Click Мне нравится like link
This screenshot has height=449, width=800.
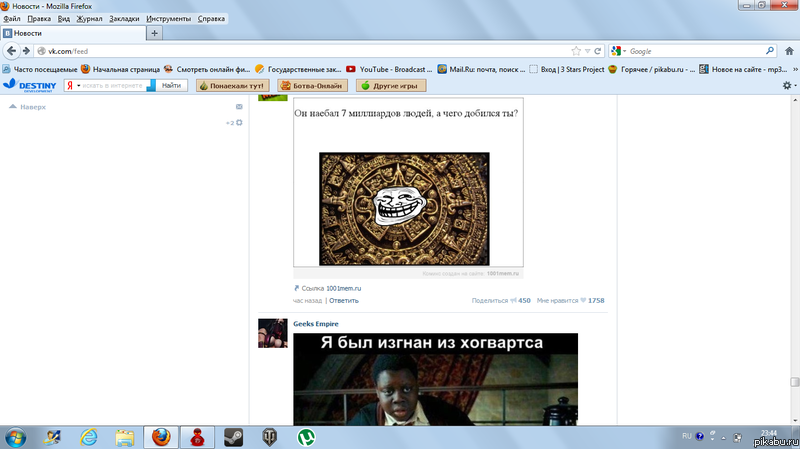557,301
